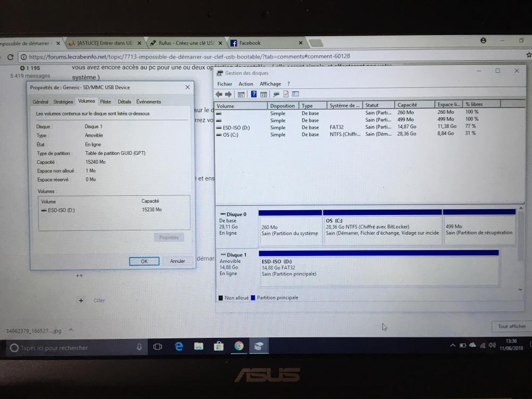Switch to the Facebook browser tab
The image size is (532, 399).
266,43
